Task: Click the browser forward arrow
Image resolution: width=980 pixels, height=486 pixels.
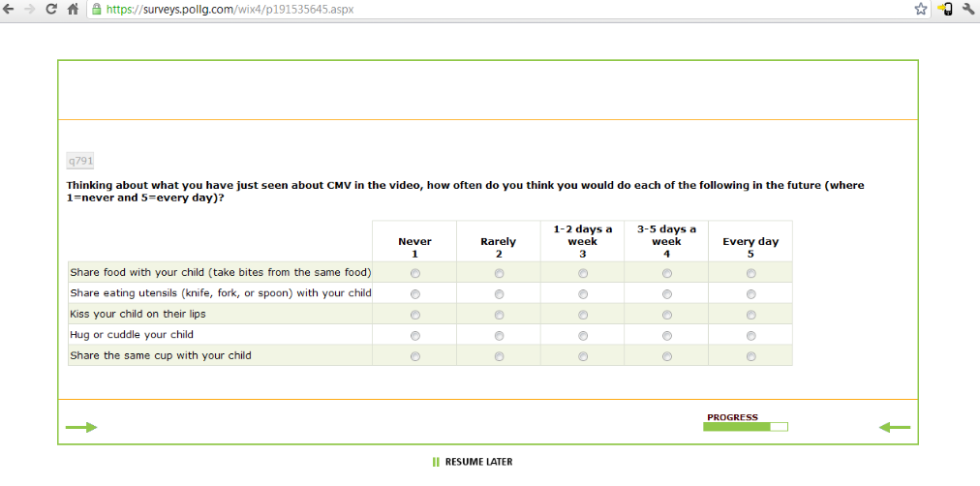Action: pyautogui.click(x=29, y=10)
